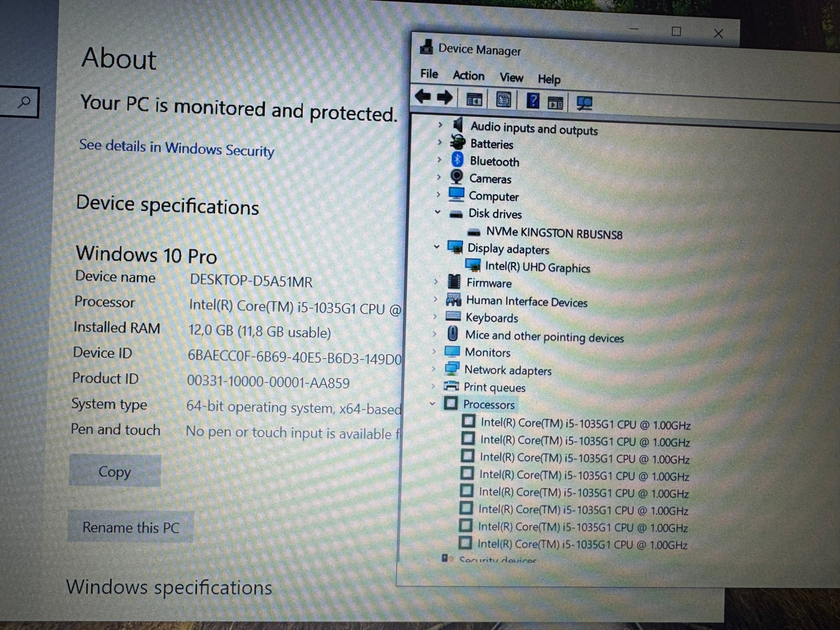This screenshot has width=840, height=630.
Task: Open See details in Windows Security link
Action: (x=176, y=148)
